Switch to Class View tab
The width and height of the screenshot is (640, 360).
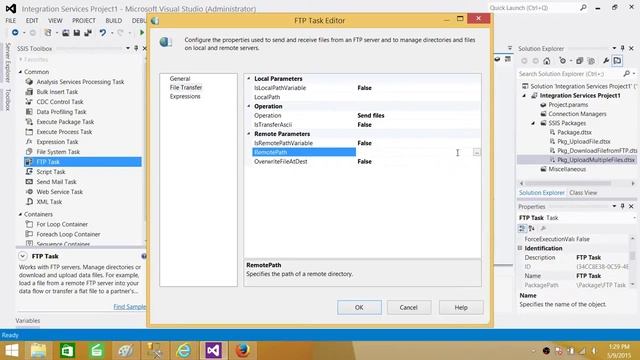(x=583, y=193)
